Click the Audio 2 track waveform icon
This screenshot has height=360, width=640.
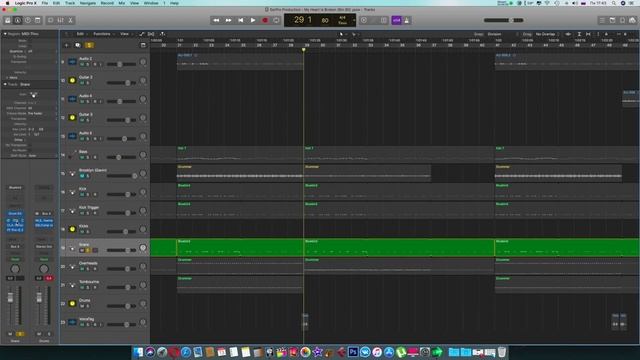72,62
